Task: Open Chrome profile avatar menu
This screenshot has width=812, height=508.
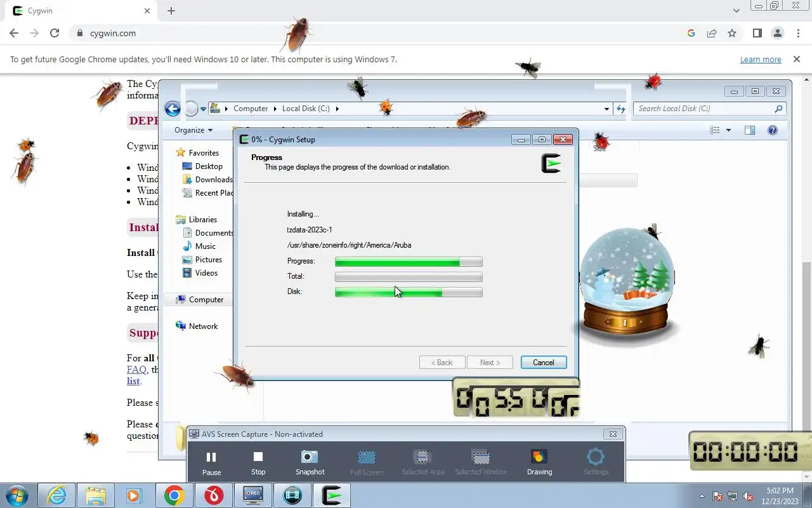Action: click(x=777, y=33)
